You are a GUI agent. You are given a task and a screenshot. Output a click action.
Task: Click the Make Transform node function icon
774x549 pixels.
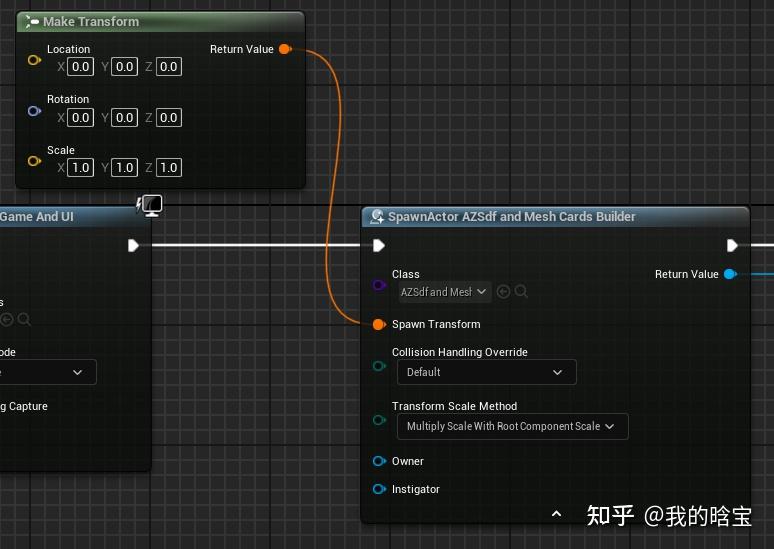coord(32,22)
